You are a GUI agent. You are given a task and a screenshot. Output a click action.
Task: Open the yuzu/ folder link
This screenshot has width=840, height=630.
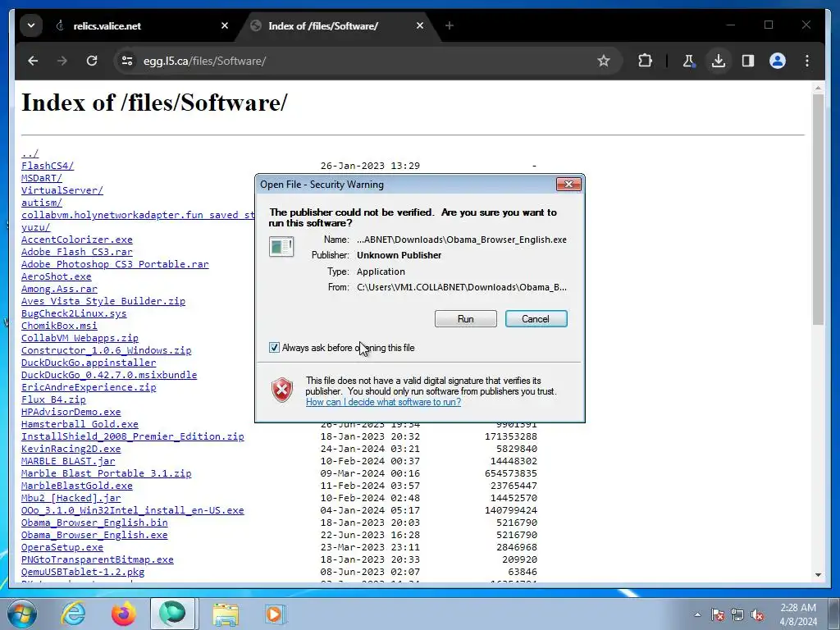36,228
